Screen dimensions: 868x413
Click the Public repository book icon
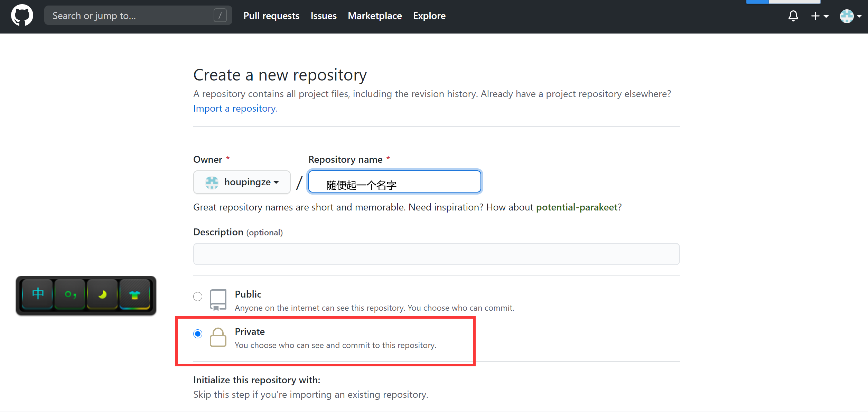pyautogui.click(x=218, y=300)
